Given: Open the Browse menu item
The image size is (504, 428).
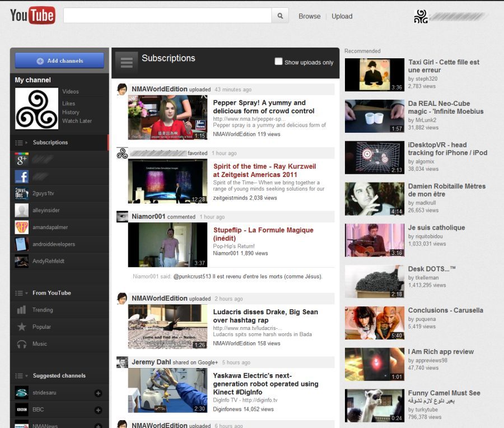Looking at the screenshot, I should (x=309, y=16).
